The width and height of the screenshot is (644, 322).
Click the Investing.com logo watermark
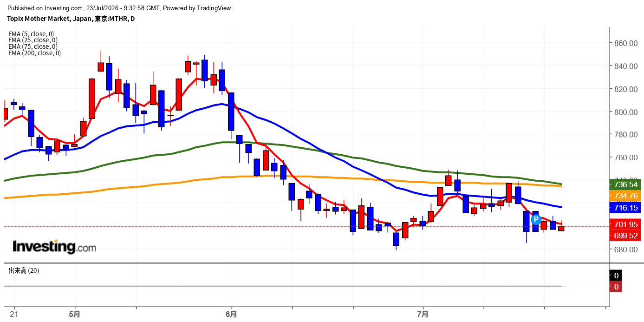pos(54,247)
